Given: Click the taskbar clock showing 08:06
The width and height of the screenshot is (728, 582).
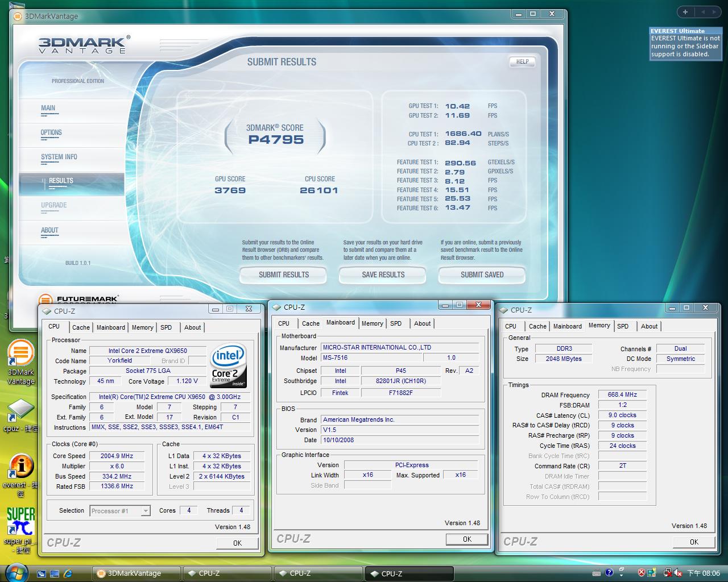Looking at the screenshot, I should [704, 573].
